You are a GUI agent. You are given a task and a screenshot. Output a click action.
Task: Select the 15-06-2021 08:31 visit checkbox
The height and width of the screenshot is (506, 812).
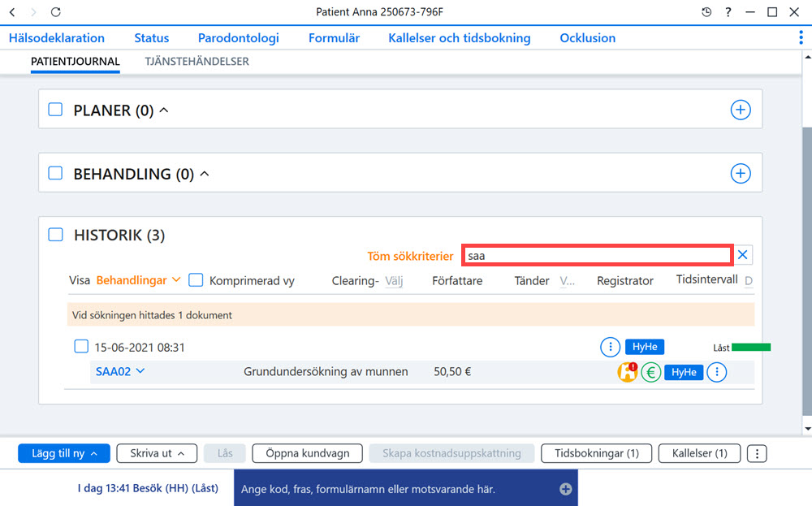81,346
